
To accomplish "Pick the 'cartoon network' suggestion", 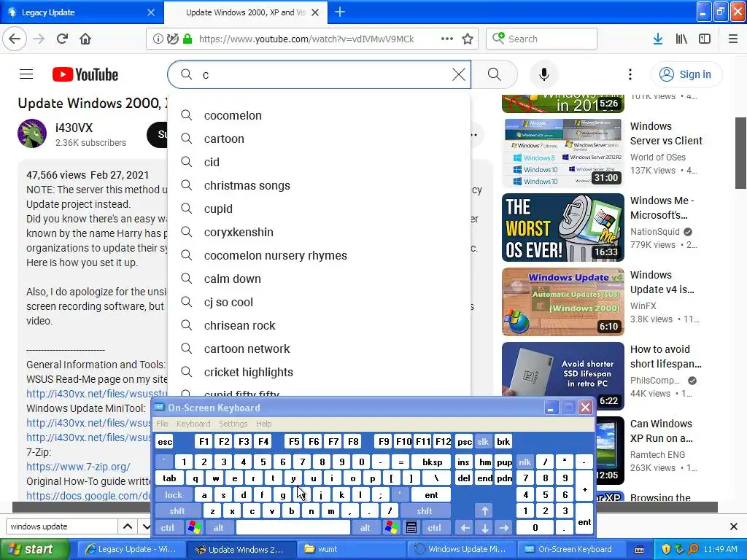I will (320, 349).
